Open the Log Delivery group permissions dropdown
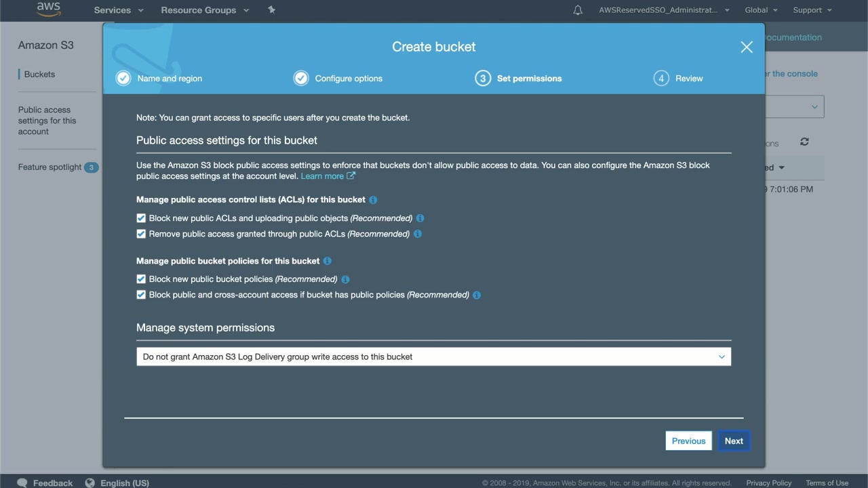868x488 pixels. point(434,357)
